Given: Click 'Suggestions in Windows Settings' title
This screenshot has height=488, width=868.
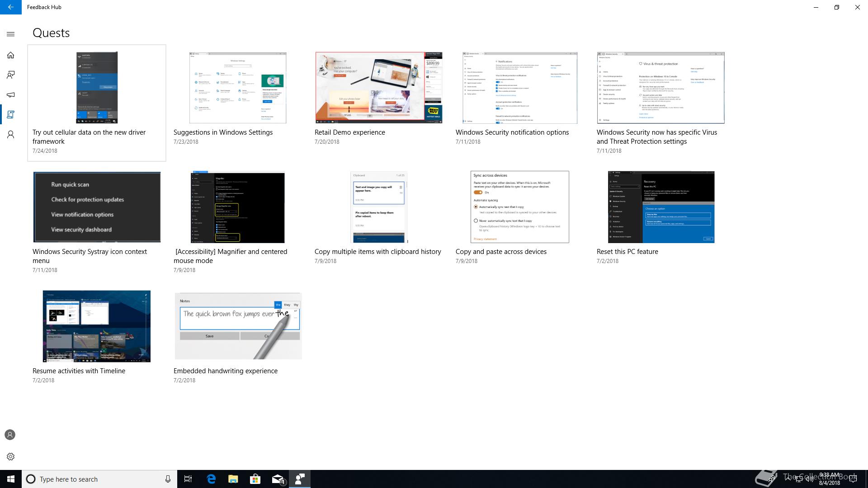Looking at the screenshot, I should 223,132.
